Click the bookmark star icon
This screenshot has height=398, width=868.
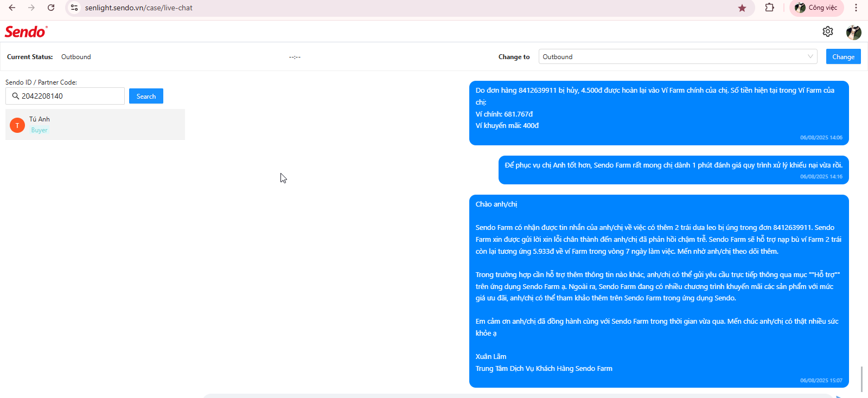pos(742,8)
